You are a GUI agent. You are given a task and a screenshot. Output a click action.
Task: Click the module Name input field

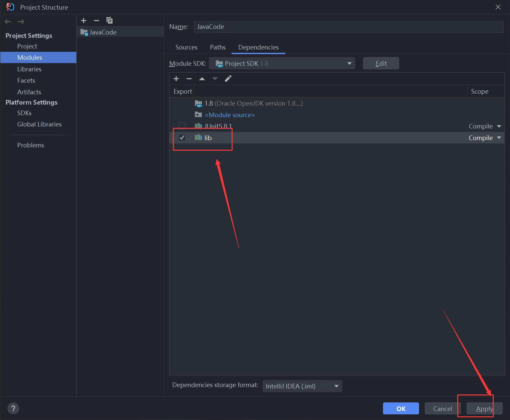point(349,27)
